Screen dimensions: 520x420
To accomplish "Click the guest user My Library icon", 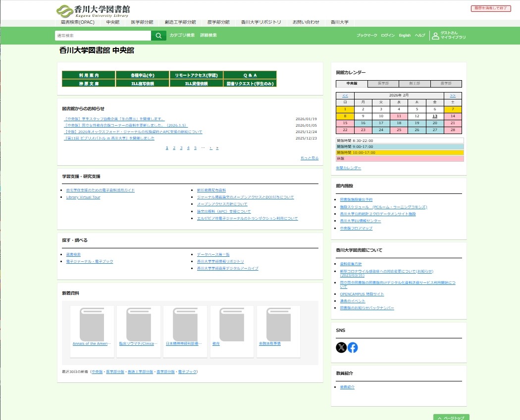I will pos(435,36).
